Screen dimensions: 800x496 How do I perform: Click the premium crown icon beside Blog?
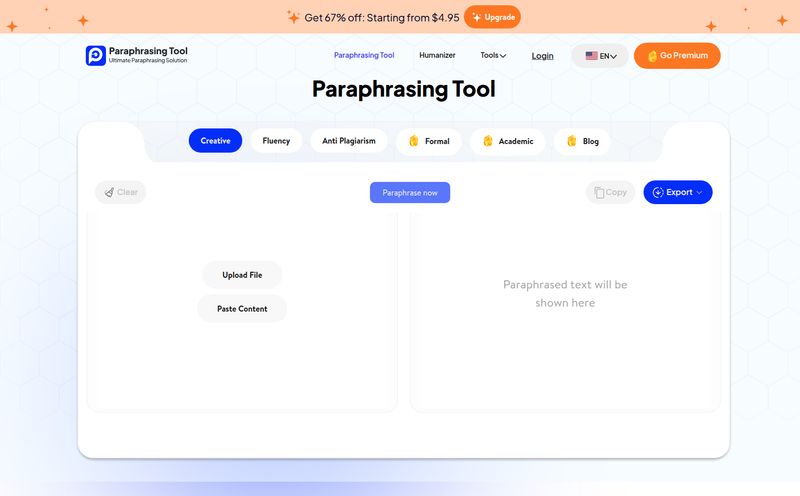pyautogui.click(x=571, y=141)
